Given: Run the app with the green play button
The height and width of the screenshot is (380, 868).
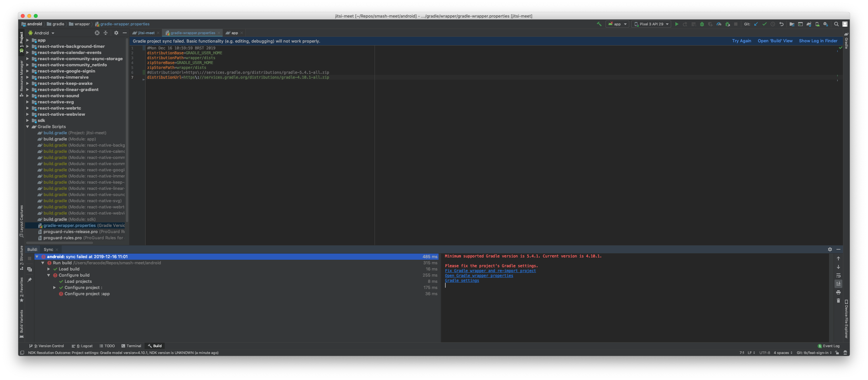Looking at the screenshot, I should tap(676, 24).
